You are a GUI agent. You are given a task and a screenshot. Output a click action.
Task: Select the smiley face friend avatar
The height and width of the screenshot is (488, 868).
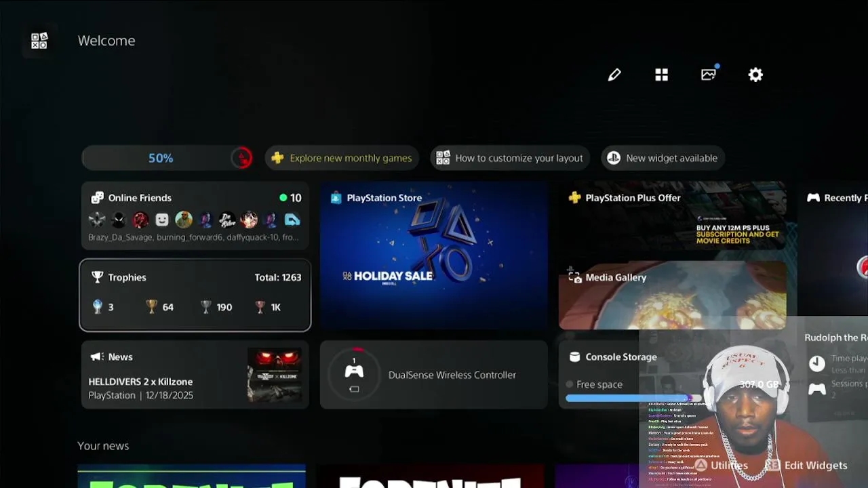(x=162, y=220)
